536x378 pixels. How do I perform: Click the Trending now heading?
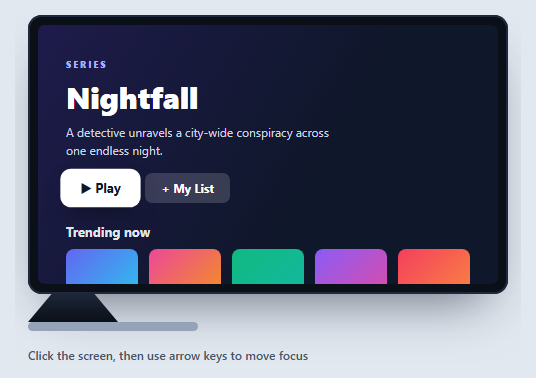pyautogui.click(x=108, y=232)
